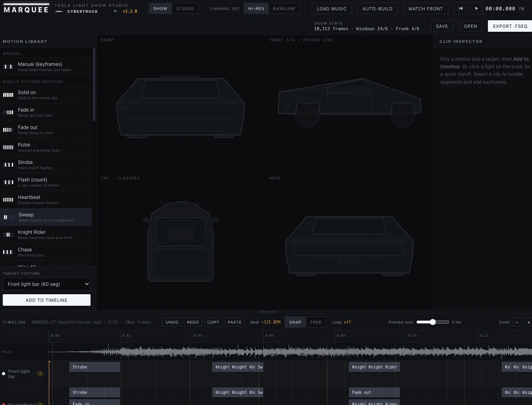The height and width of the screenshot is (405, 532).
Task: Click the v1.2.0 version label
Action: 130,12
